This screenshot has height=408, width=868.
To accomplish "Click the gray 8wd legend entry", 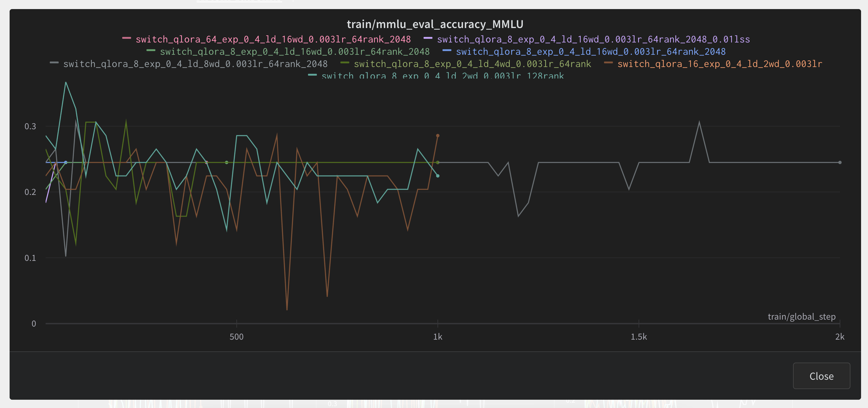I will point(195,64).
